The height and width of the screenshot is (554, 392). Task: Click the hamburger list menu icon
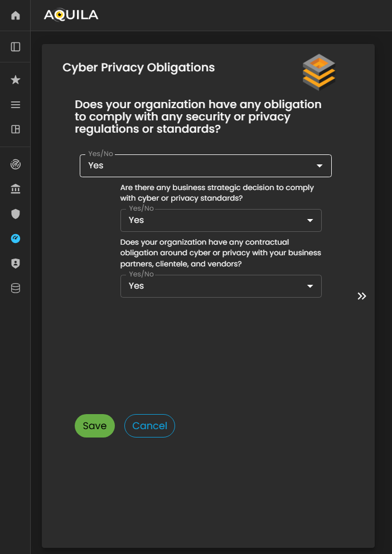(16, 105)
